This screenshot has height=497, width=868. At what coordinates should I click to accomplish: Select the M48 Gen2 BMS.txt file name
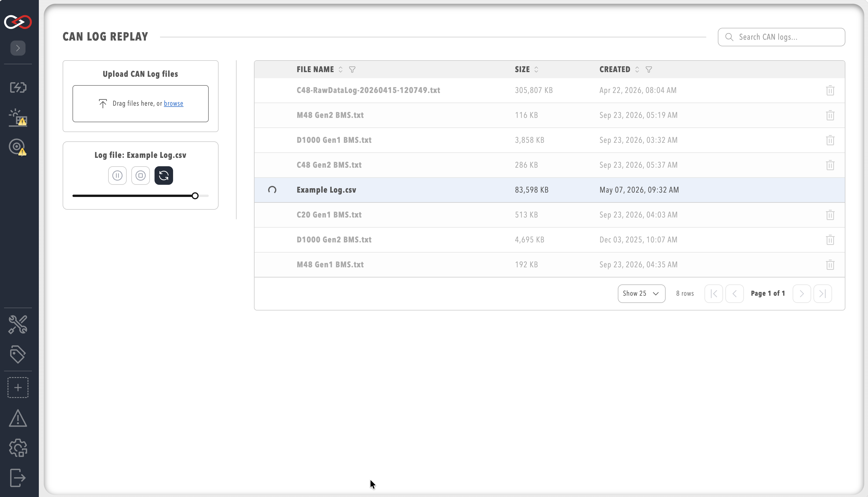coord(330,115)
